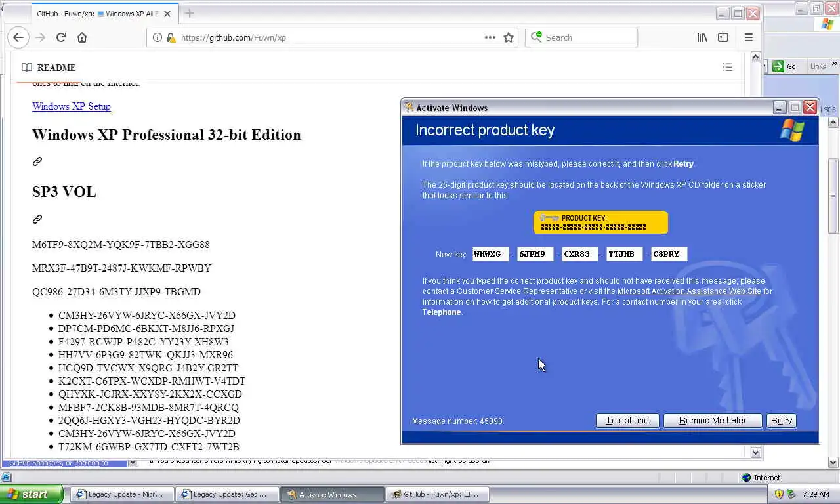
Task: Click the browser Search box
Action: (x=581, y=37)
